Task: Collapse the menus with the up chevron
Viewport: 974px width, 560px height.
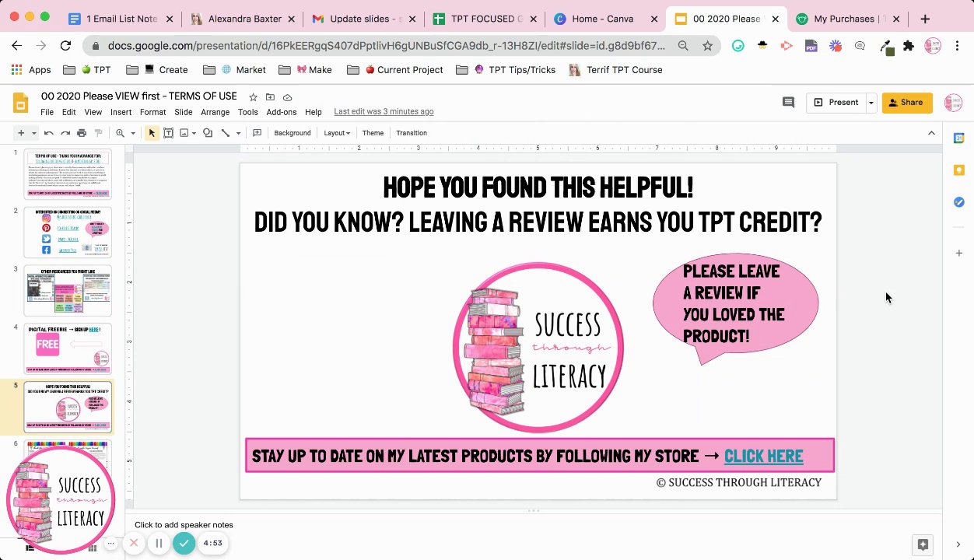Action: click(931, 133)
